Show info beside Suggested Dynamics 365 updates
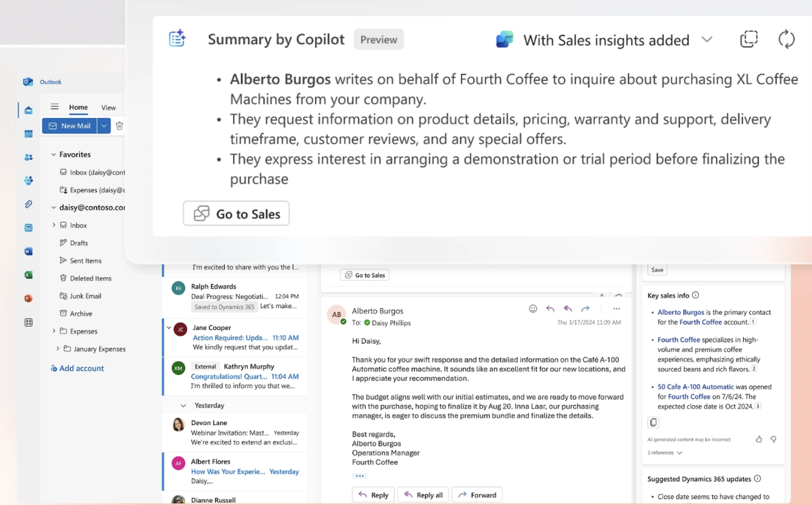This screenshot has width=812, height=505. pos(757,479)
